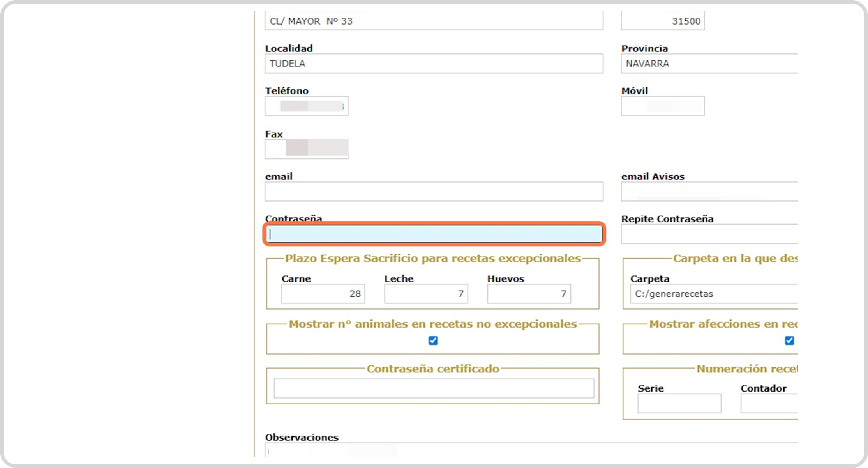Image resolution: width=868 pixels, height=468 pixels.
Task: Click the Serie input field
Action: pos(679,403)
